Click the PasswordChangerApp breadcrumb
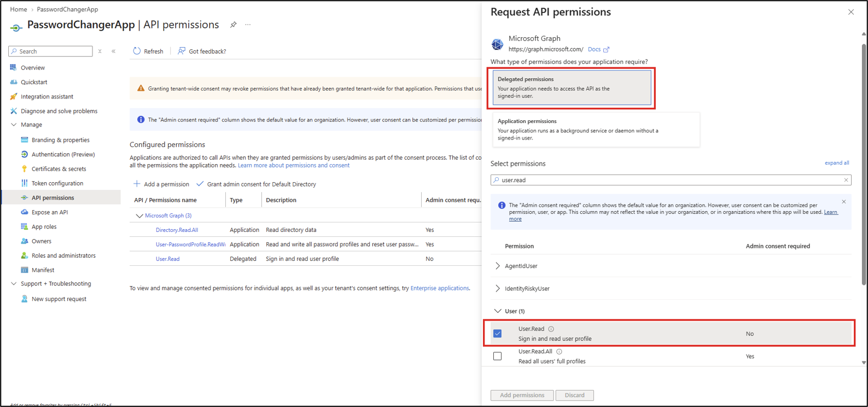 [67, 9]
